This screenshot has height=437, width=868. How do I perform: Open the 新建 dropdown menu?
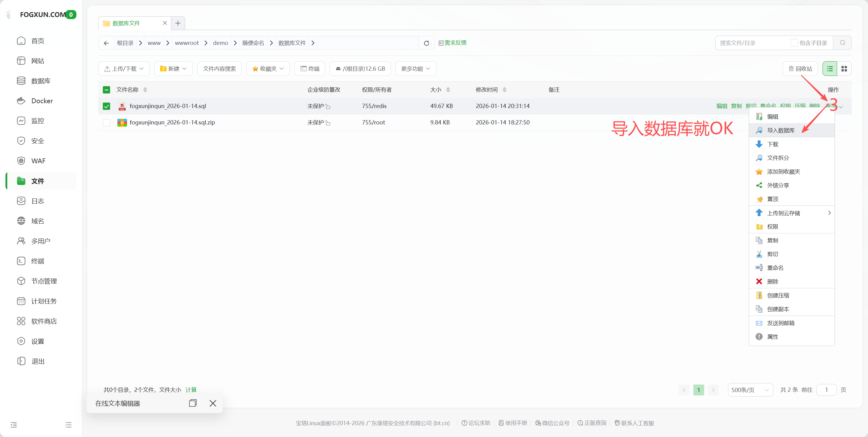click(173, 69)
